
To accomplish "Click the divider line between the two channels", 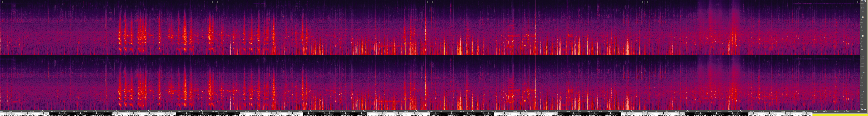I will point(431,55).
